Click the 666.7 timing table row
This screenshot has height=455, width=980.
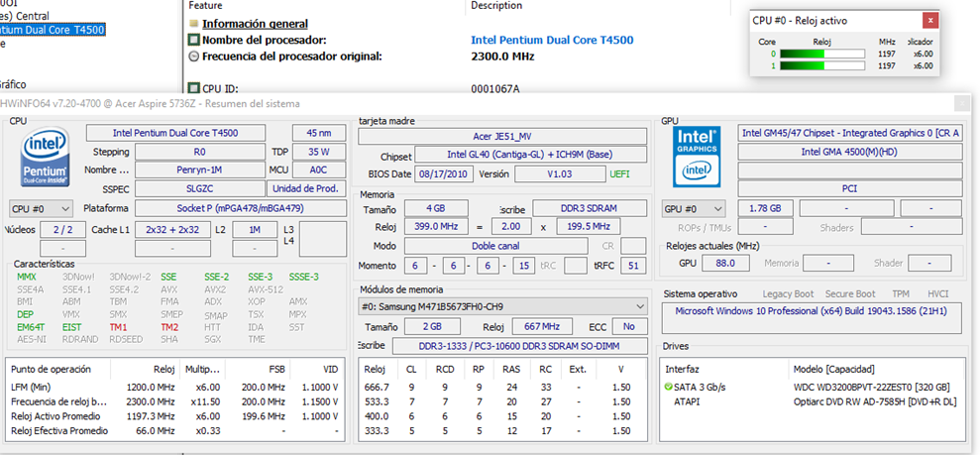(x=503, y=388)
